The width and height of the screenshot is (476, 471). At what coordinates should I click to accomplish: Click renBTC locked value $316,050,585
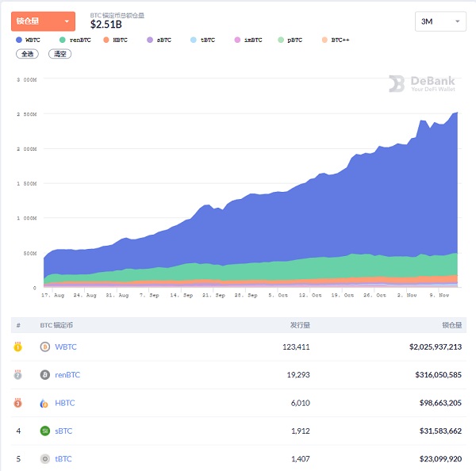[x=438, y=375]
